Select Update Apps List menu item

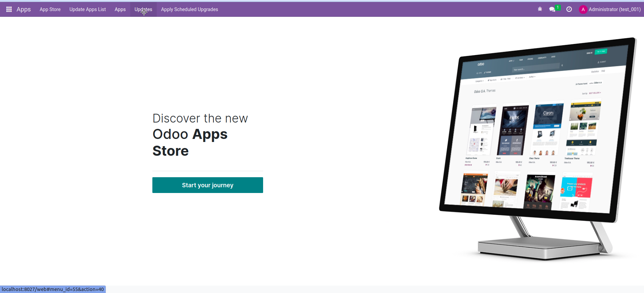88,9
